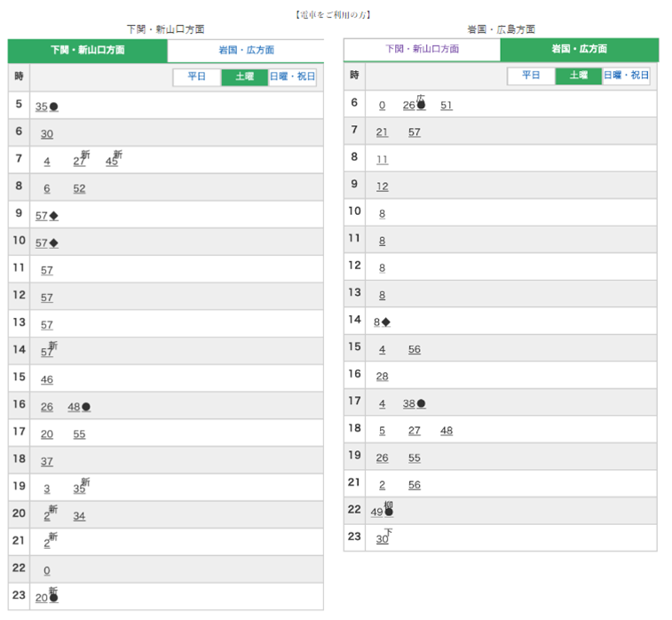Click the 18:48 departure toward 岩国・広島
Image resolution: width=672 pixels, height=620 pixels.
(447, 431)
